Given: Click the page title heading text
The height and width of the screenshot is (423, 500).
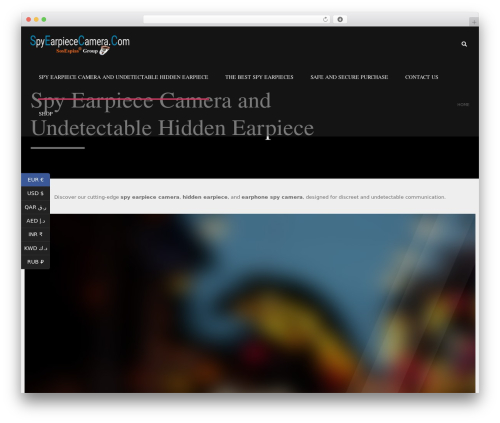Looking at the screenshot, I should tap(172, 114).
